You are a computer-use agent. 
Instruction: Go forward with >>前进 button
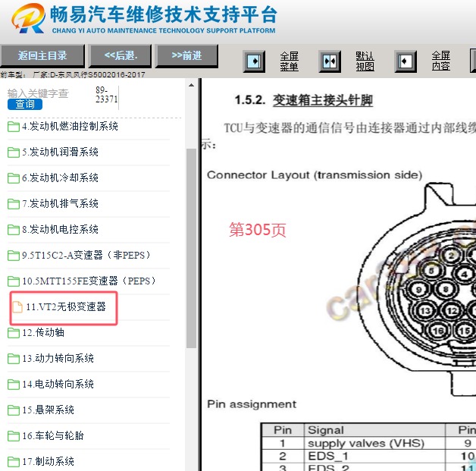pyautogui.click(x=186, y=55)
